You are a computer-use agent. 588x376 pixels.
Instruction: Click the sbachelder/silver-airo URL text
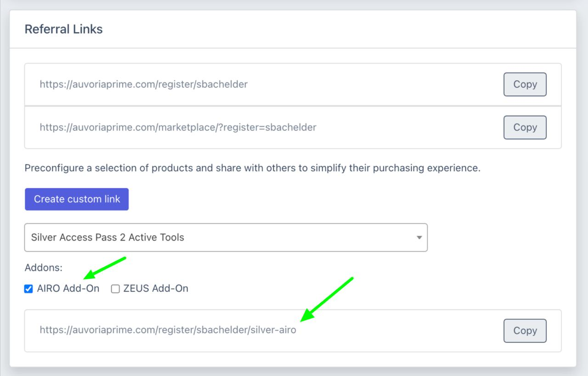click(168, 330)
